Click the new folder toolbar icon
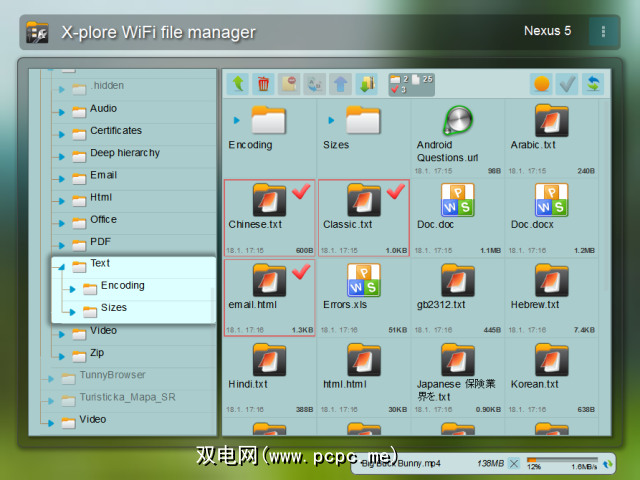Viewport: 640px width, 480px height. click(x=289, y=84)
